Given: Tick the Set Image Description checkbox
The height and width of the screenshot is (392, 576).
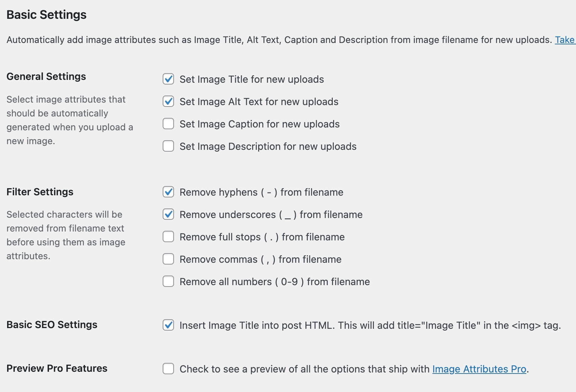Looking at the screenshot, I should (x=168, y=146).
